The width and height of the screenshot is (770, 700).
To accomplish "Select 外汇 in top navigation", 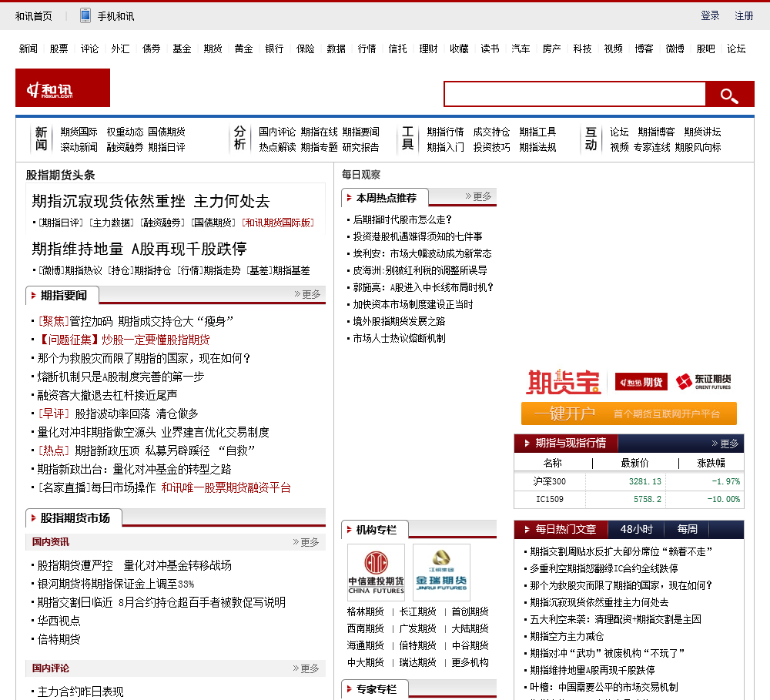I will 120,49.
